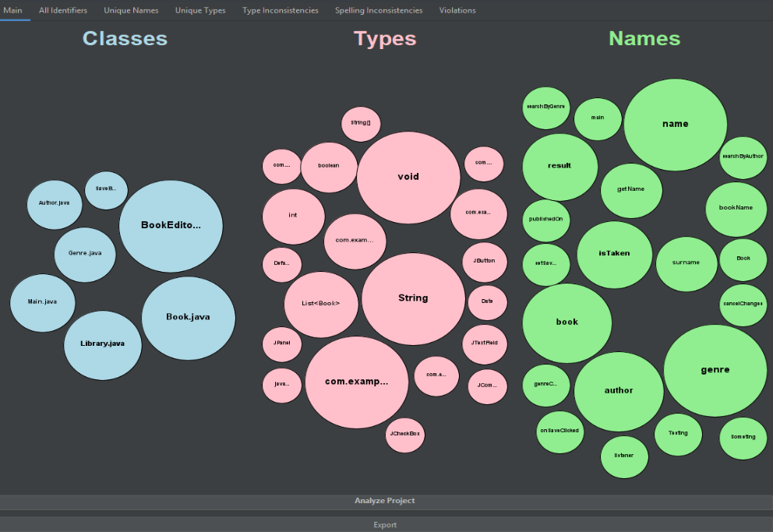Click the genre name bubble

(715, 371)
